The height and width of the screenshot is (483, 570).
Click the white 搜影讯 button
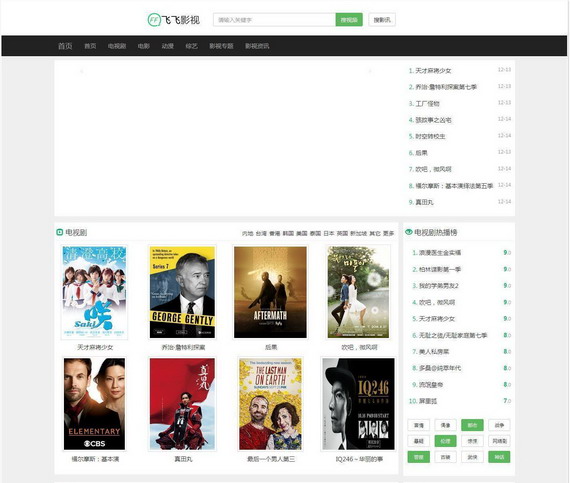click(382, 20)
